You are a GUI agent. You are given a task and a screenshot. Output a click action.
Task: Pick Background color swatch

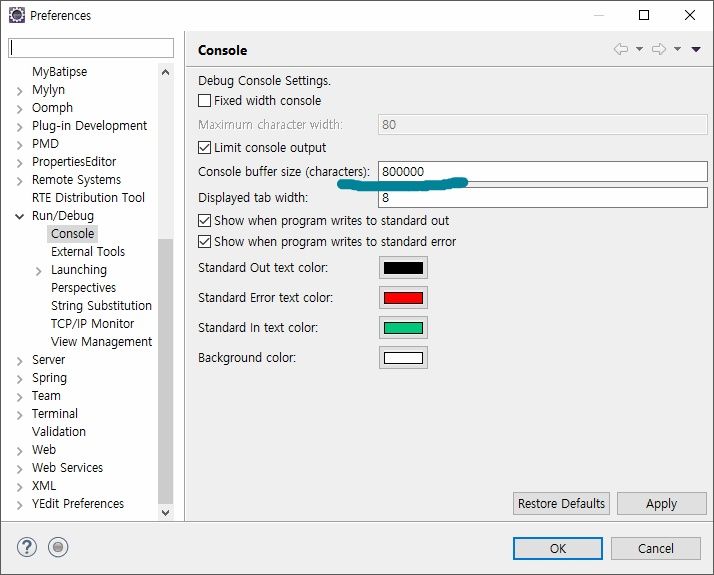coord(403,358)
